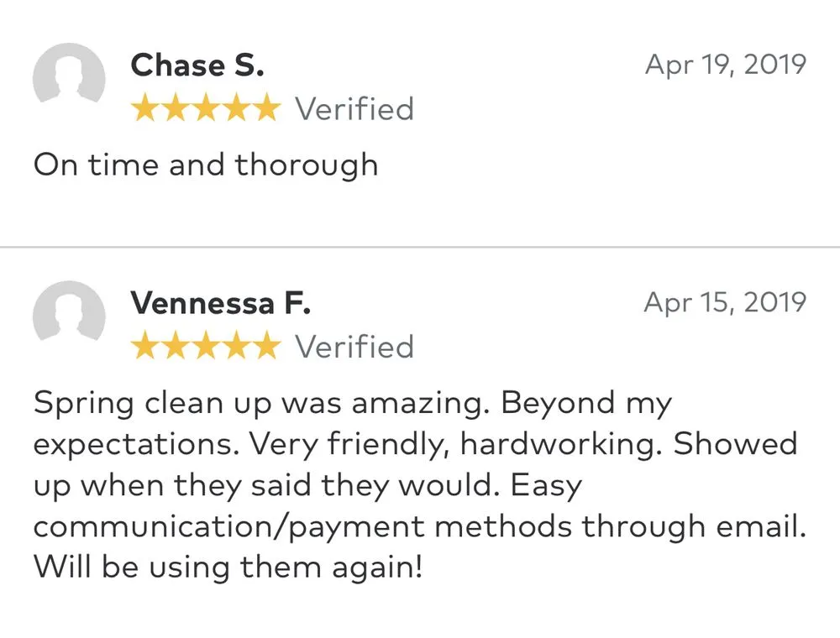Open the reviewer name Chase S.

click(197, 65)
